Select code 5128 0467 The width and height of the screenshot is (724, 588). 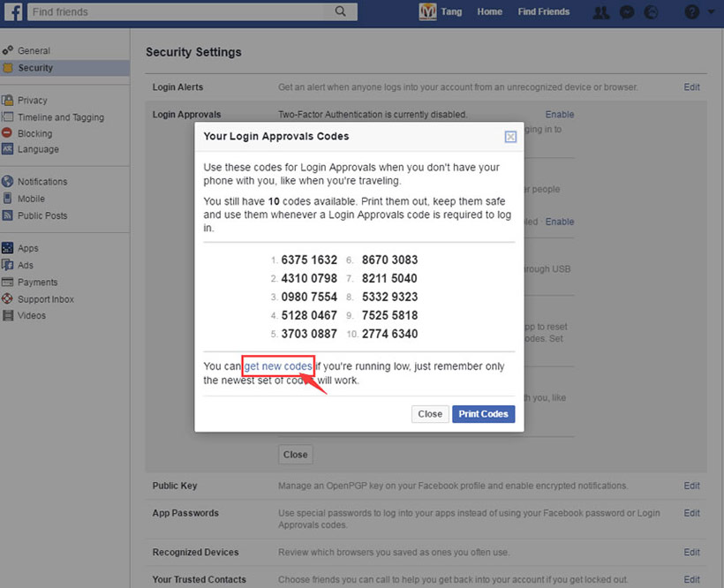tap(309, 315)
